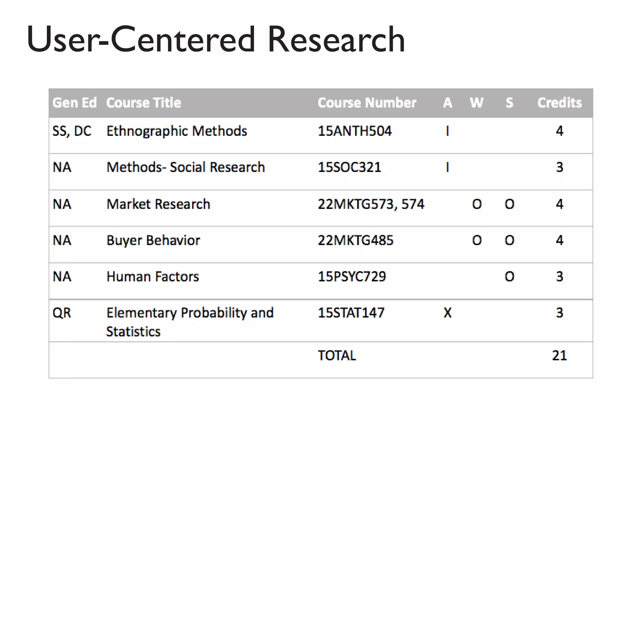The image size is (644, 644).
Task: Click the 'I' mark in Ethnographic Methods row
Action: coord(448,131)
